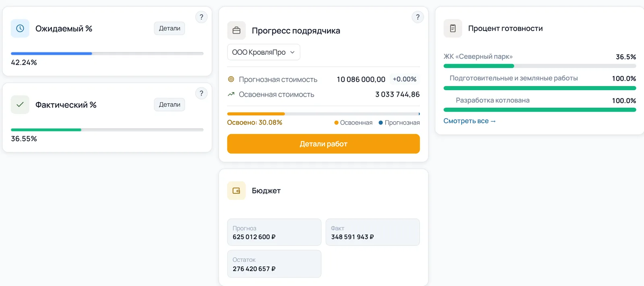Select the Прогноз 625 012 600 ₽ field
Screen dimensions: 644x286
(274, 232)
